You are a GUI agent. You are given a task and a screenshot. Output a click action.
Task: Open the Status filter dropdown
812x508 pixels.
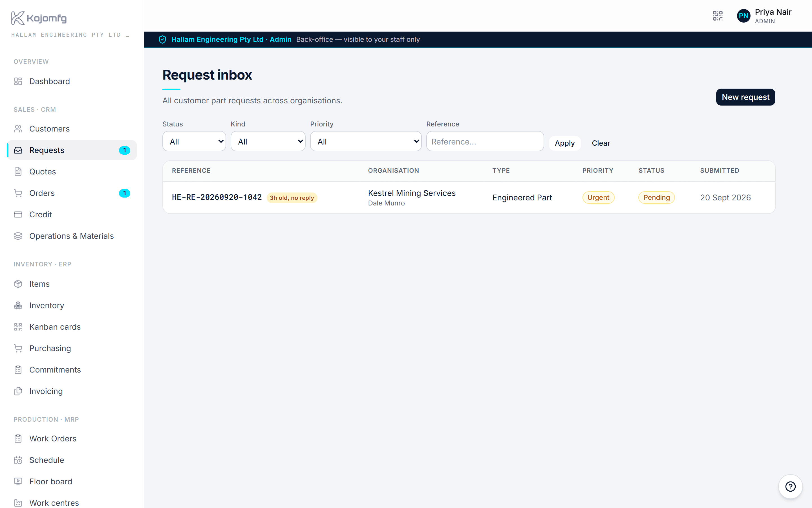point(194,141)
